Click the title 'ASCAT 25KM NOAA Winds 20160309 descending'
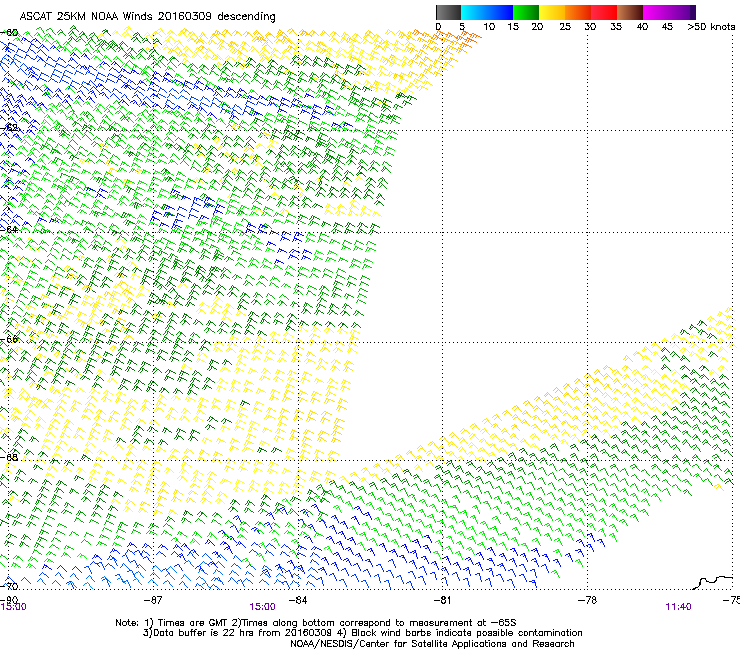This screenshot has height=650, width=740. pyautogui.click(x=147, y=17)
